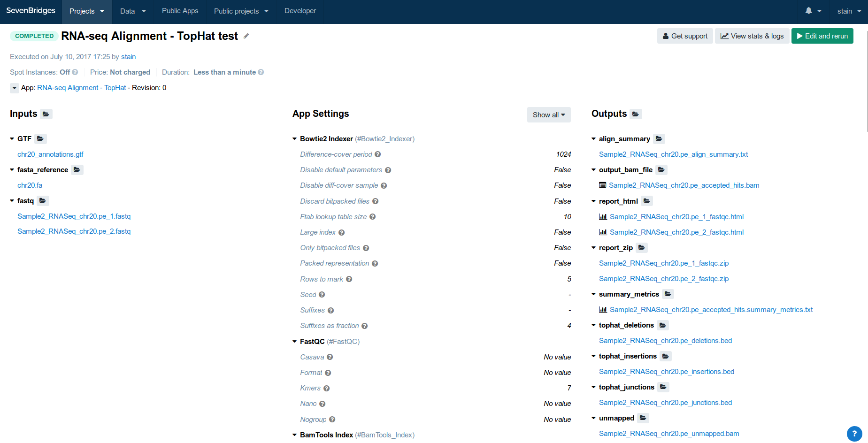Show help for Casava setting
Image resolution: width=868 pixels, height=443 pixels.
330,357
